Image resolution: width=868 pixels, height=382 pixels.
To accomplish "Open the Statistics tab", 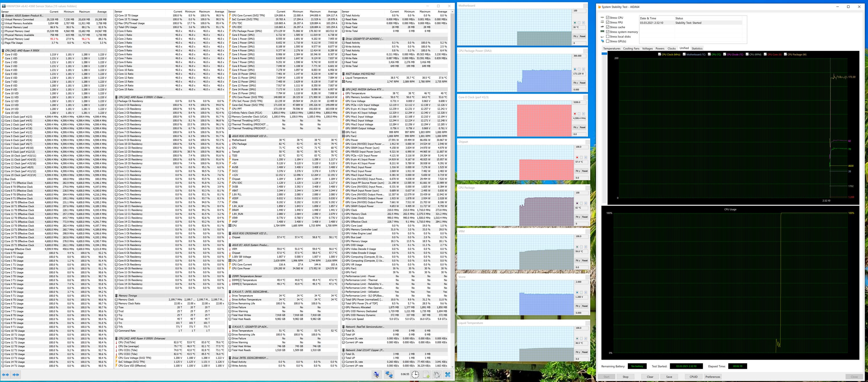I will pos(697,49).
